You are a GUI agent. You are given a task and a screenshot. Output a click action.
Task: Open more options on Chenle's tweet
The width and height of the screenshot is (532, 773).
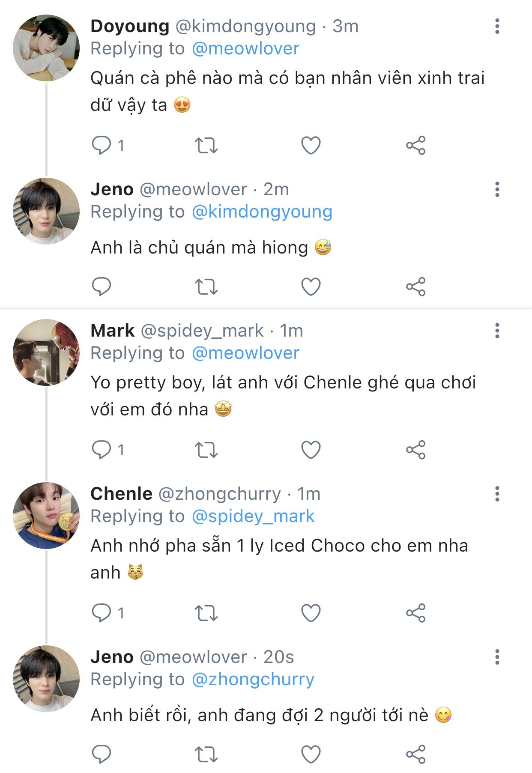tap(497, 494)
